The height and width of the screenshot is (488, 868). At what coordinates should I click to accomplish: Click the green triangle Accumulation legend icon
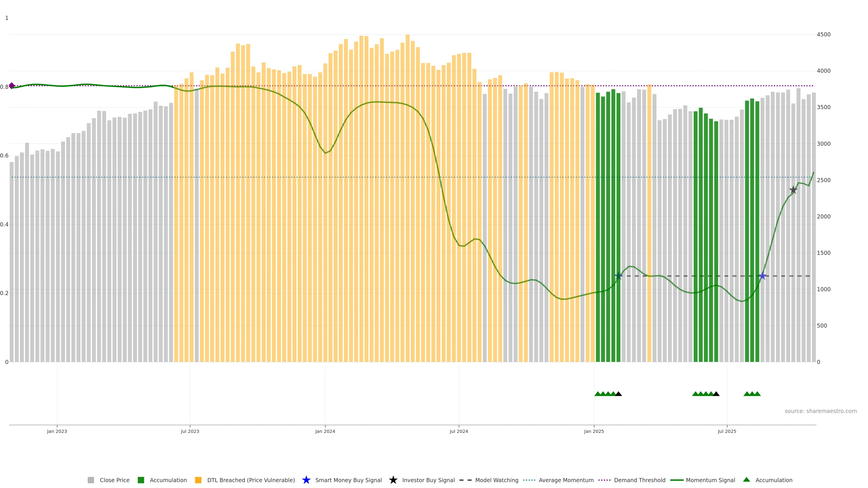[x=746, y=480]
